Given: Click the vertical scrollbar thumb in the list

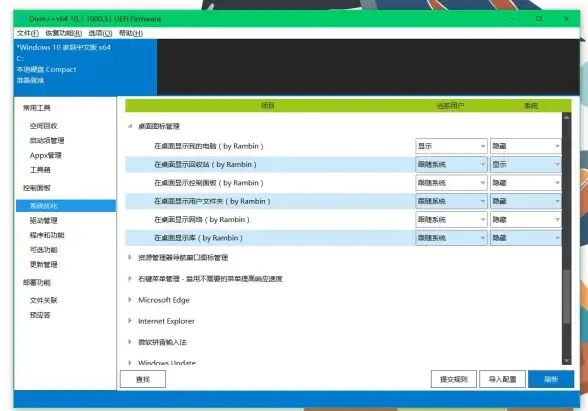Looking at the screenshot, I should point(567,296).
